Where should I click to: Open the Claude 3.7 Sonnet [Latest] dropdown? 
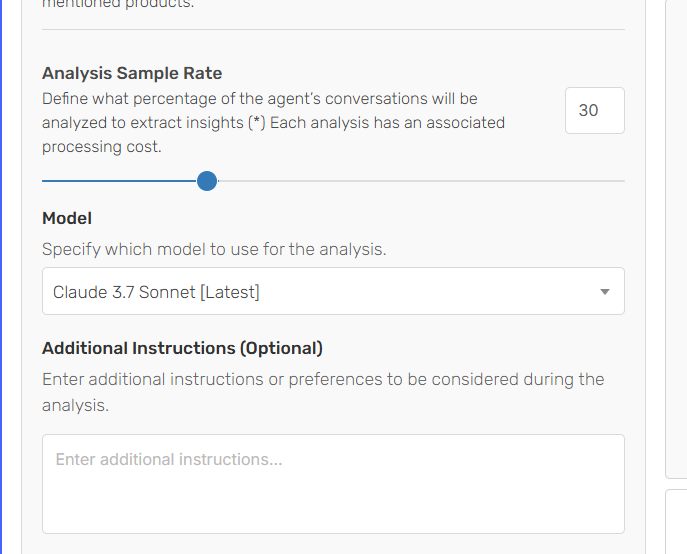(333, 291)
